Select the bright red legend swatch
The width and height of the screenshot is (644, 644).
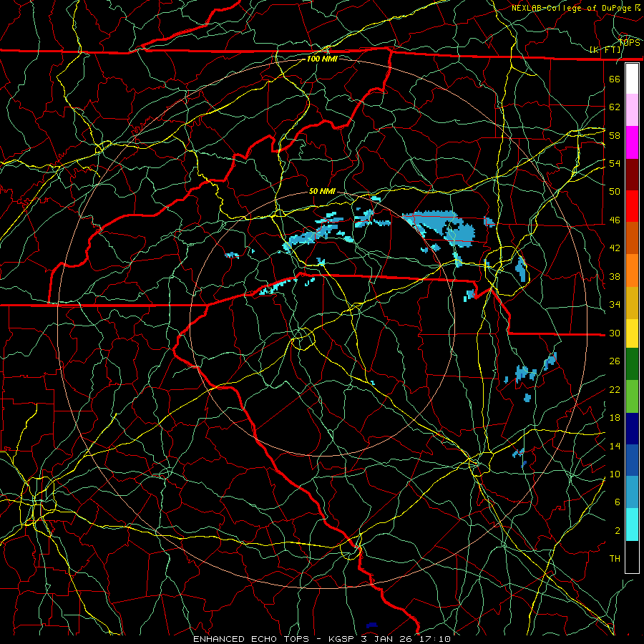coord(632,206)
